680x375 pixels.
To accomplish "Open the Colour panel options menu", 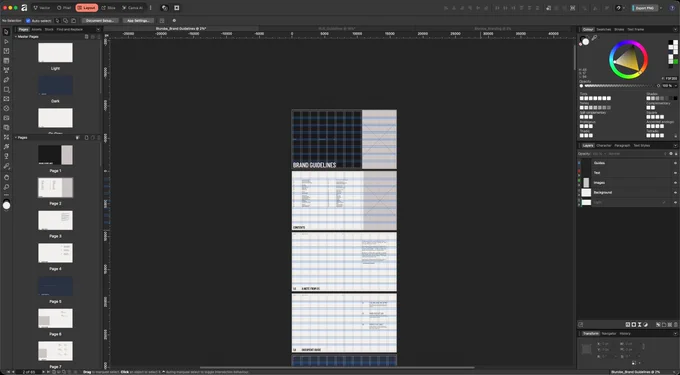I will (676, 29).
